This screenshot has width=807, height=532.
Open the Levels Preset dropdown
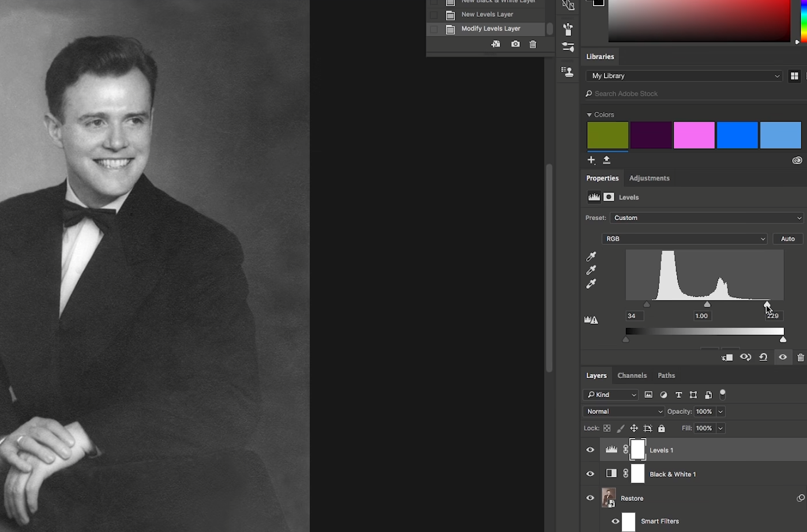coord(706,217)
